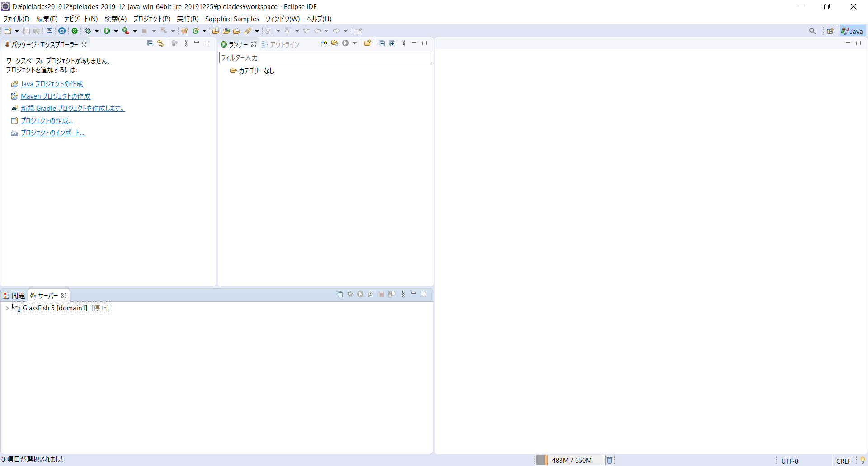Click the Java プロジェクトの作成 link
This screenshot has width=868, height=466.
[x=52, y=84]
